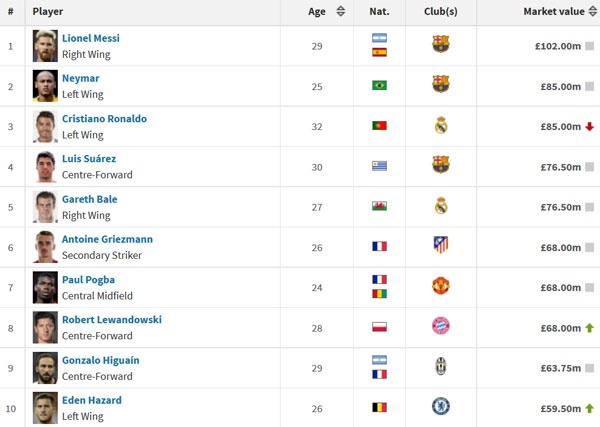Viewport: 600px width, 427px height.
Task: Click the Manchester United crest for Paul Pogba
Action: 440,286
